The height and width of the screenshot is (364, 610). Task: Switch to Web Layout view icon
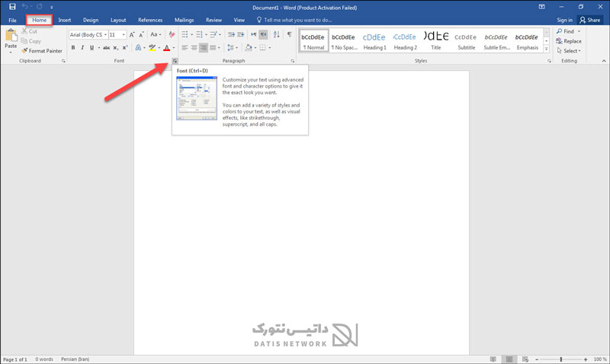(525, 359)
